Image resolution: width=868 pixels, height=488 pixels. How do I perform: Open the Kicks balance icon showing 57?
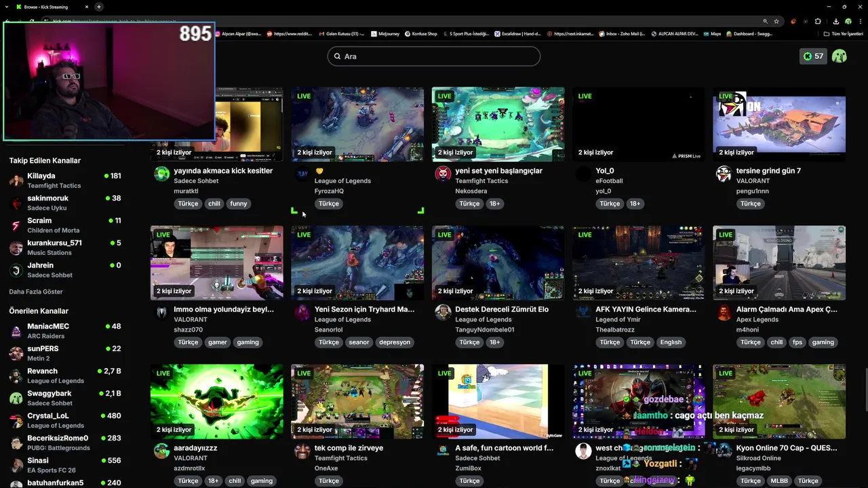[x=813, y=56]
